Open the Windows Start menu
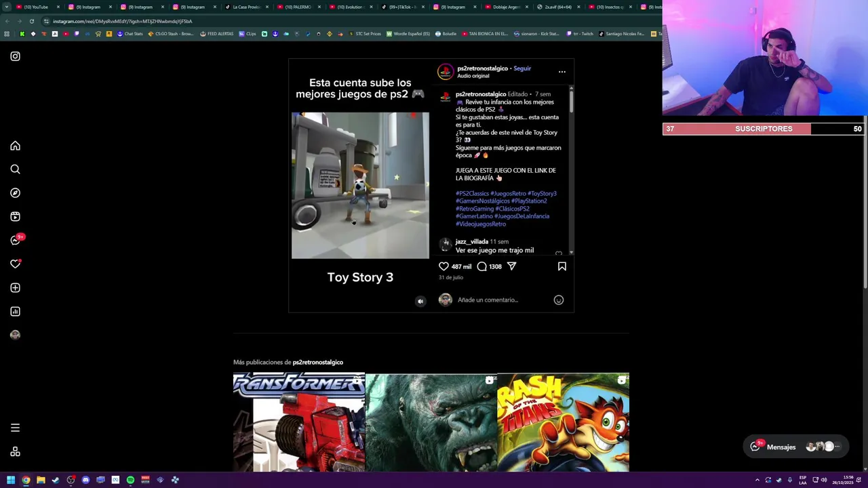This screenshot has height=488, width=868. coord(11,480)
